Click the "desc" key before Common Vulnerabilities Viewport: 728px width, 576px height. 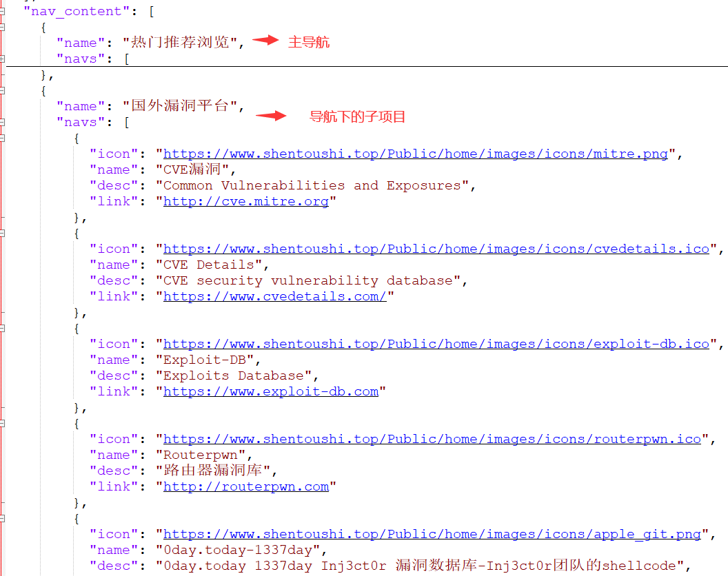(x=114, y=185)
